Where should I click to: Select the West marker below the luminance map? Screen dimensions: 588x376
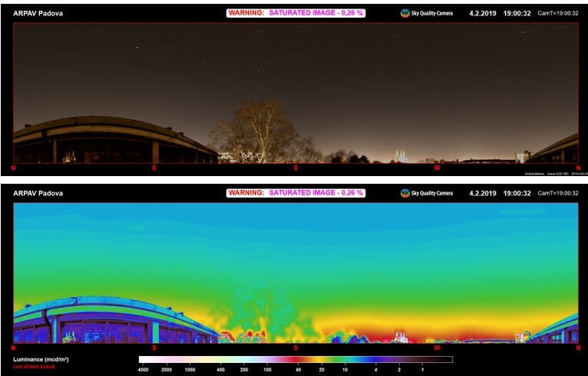click(x=437, y=348)
